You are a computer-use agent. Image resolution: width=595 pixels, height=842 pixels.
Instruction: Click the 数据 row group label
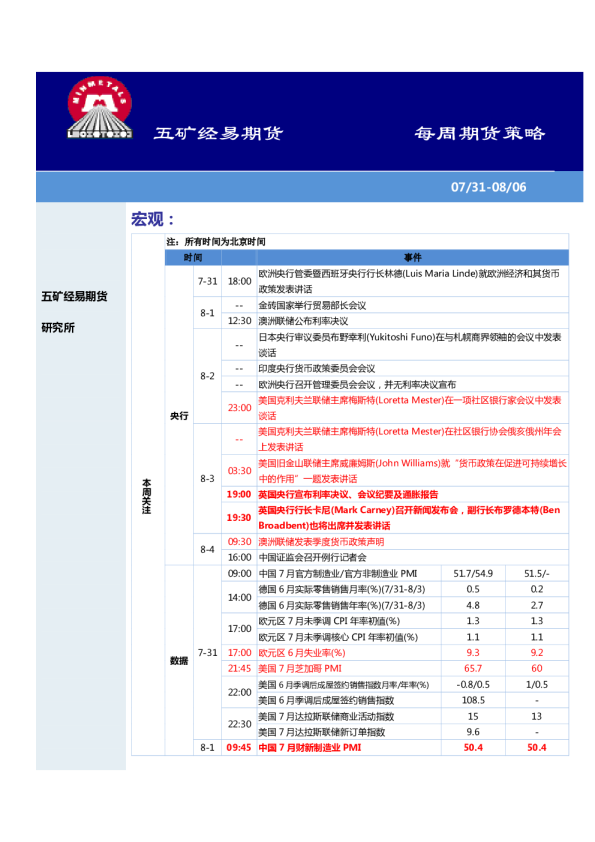(x=179, y=660)
